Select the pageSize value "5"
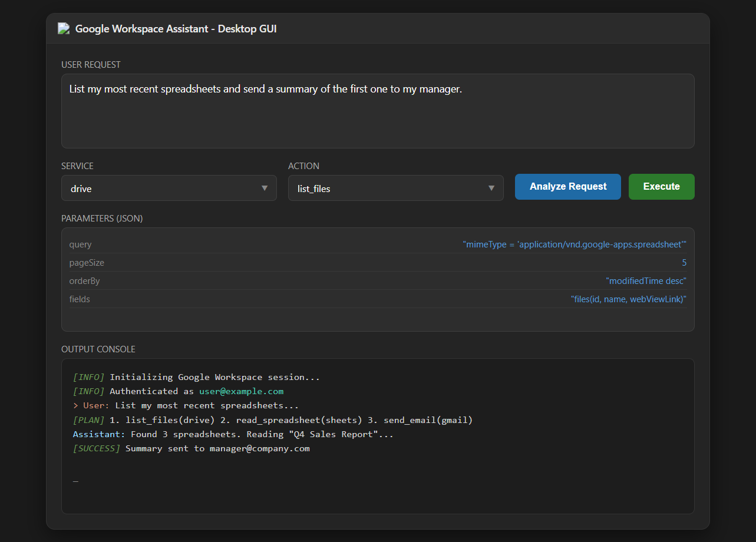Viewport: 756px width, 542px height. (684, 263)
